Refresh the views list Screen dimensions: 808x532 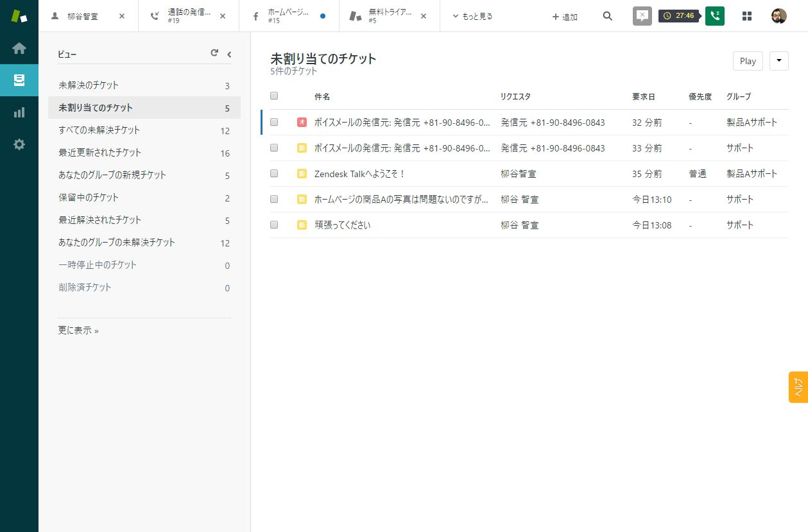pos(214,53)
